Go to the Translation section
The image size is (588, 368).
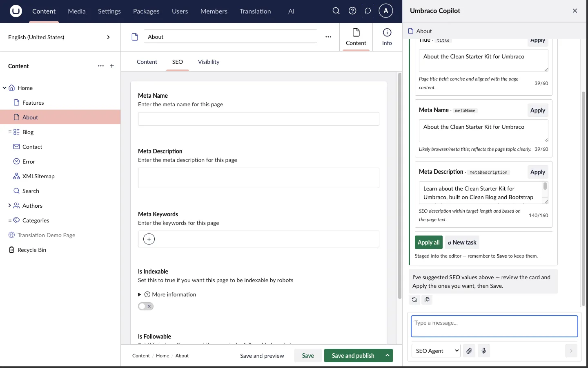pyautogui.click(x=255, y=11)
